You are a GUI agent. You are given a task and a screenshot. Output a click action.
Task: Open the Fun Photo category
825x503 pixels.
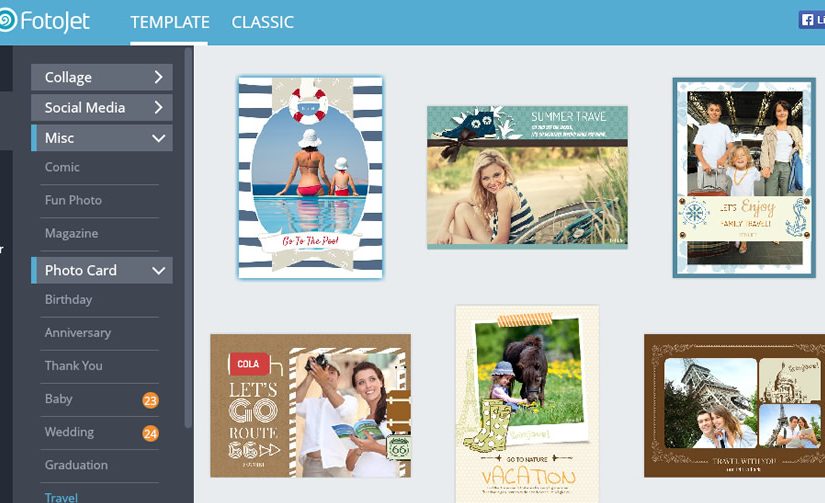[73, 200]
